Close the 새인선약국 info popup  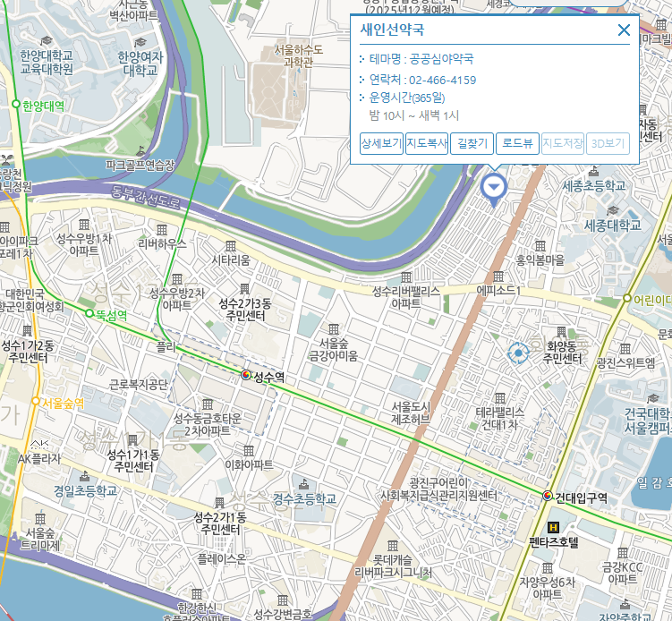(x=624, y=30)
